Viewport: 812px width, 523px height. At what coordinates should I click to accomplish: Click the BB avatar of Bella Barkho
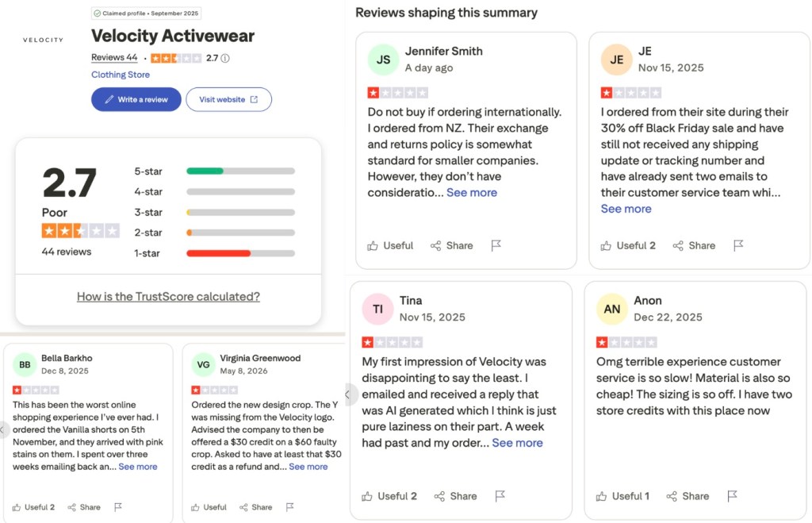click(25, 364)
